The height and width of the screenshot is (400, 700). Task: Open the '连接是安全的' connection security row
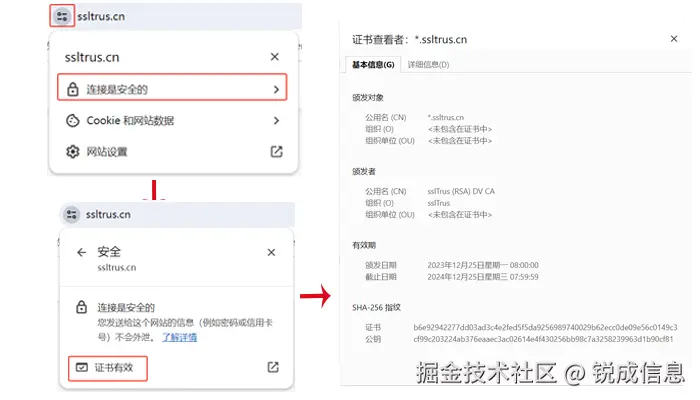[172, 88]
